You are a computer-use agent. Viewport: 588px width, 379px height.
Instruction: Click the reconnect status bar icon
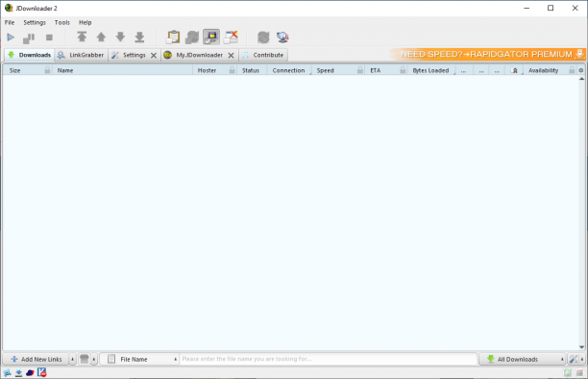[7, 372]
